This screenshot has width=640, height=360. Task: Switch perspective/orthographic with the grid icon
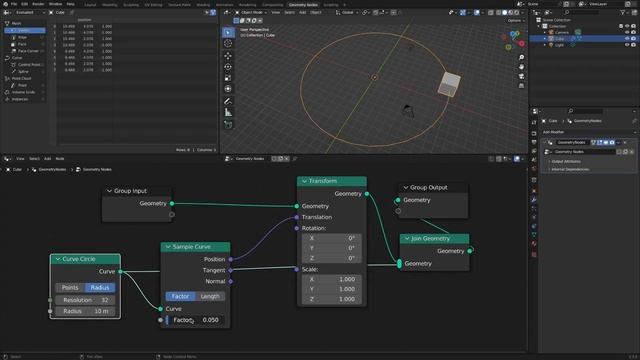tap(521, 86)
